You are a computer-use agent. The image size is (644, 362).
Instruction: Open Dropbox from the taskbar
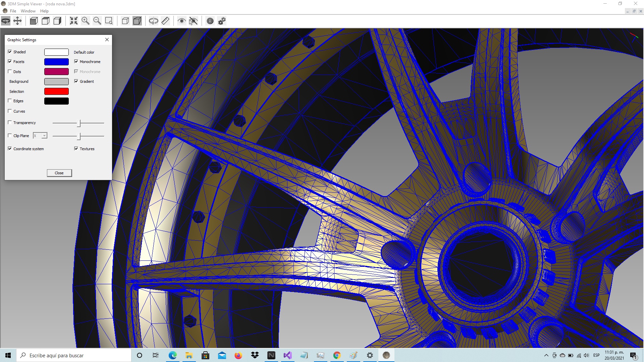click(x=255, y=355)
